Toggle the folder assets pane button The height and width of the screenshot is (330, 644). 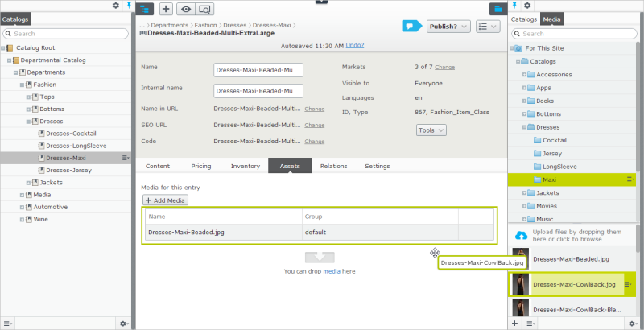pyautogui.click(x=498, y=9)
